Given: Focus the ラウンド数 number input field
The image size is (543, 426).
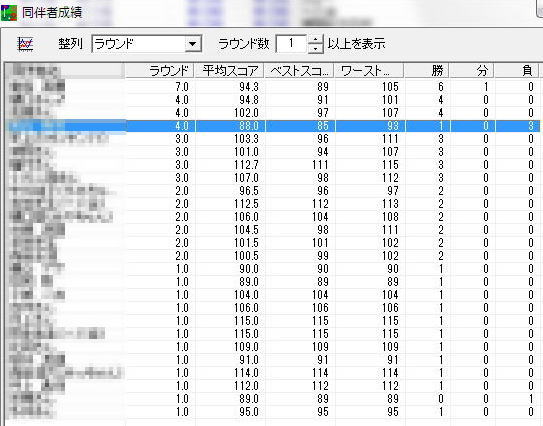Looking at the screenshot, I should (291, 44).
